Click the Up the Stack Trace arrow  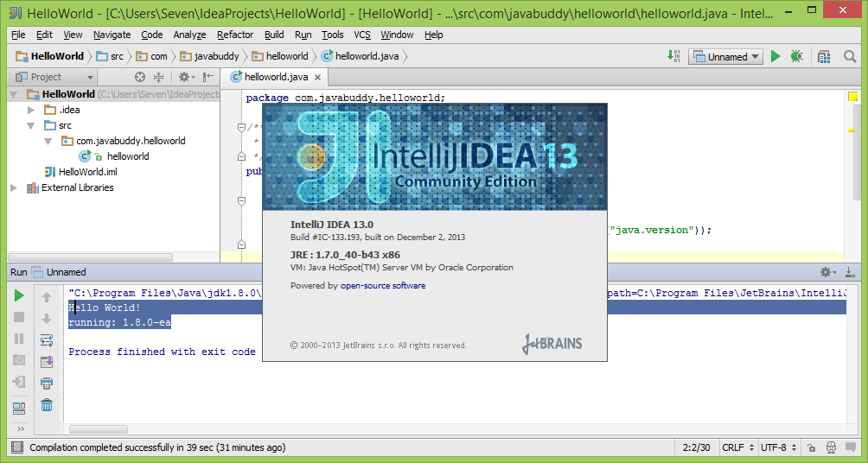[47, 297]
